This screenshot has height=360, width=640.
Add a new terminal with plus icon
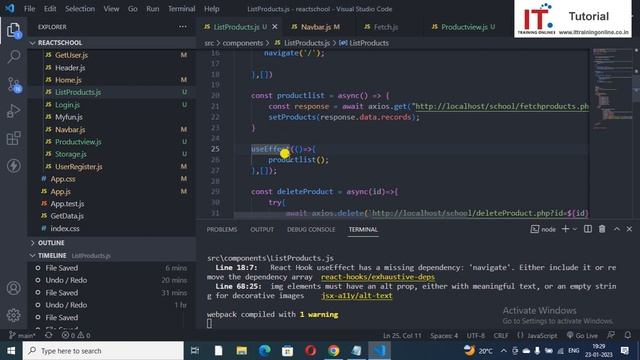(565, 229)
